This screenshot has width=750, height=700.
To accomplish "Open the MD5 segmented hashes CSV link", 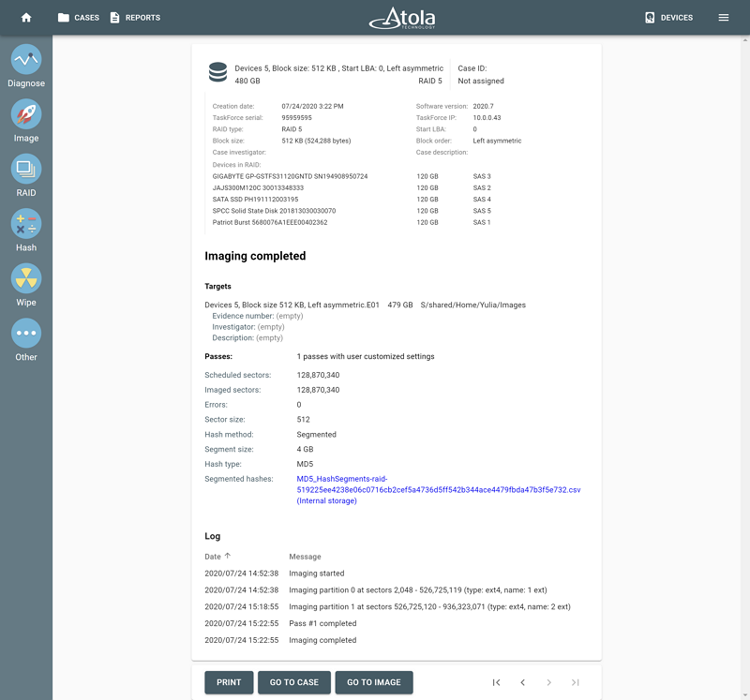I will (x=438, y=489).
